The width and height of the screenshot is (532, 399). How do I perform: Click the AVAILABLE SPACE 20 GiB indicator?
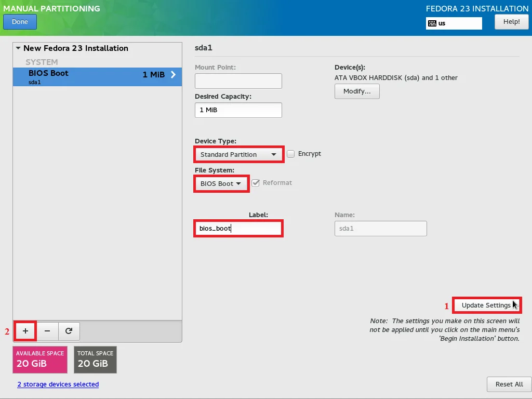(40, 360)
